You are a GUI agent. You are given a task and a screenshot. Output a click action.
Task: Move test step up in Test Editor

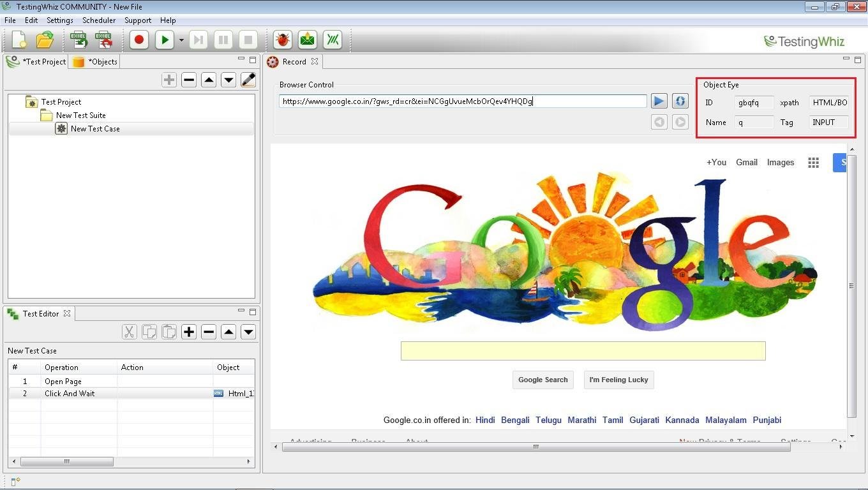tap(228, 331)
